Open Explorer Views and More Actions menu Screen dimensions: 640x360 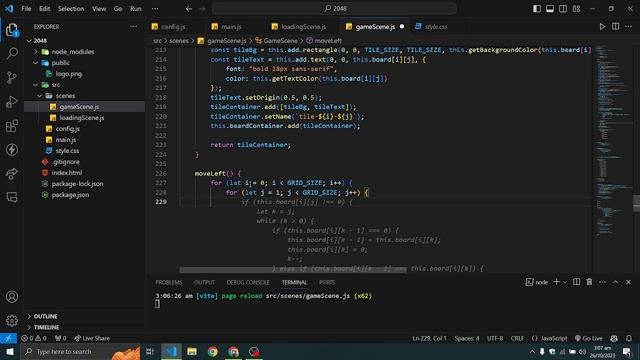[133, 27]
